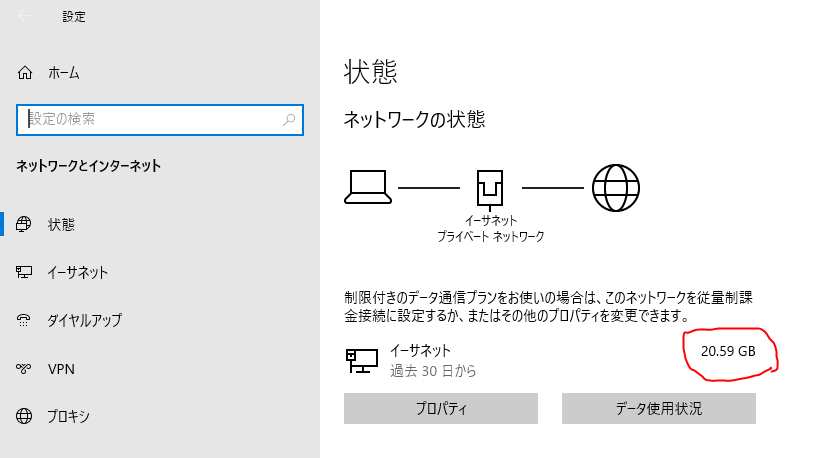The height and width of the screenshot is (458, 816).
Task: Open イーサネット sidebar page
Action: coord(78,272)
